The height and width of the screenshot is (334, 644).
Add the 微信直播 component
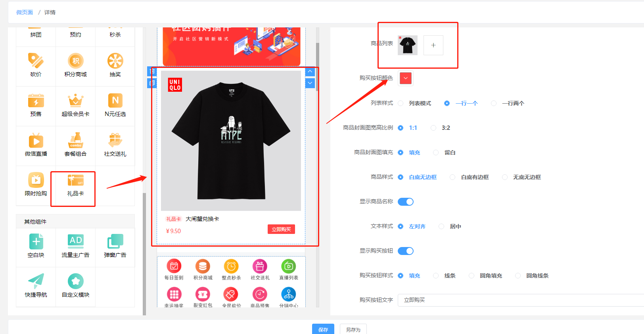(36, 146)
